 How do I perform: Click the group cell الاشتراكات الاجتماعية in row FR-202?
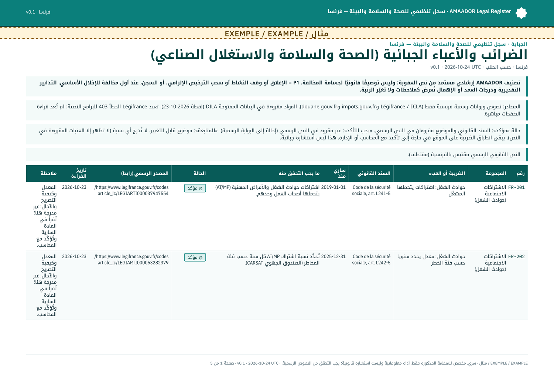[x=490, y=263]
